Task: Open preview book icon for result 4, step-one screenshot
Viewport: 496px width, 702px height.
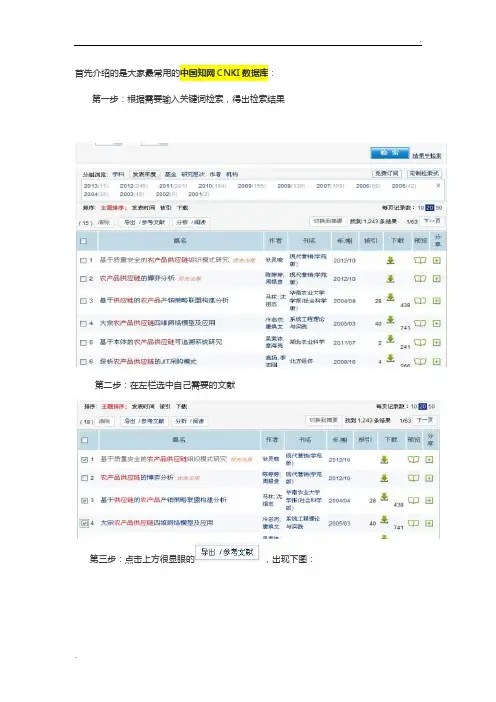Action: (x=420, y=323)
